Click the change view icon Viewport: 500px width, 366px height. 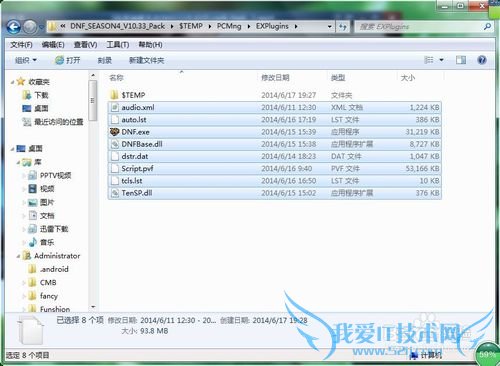coord(429,60)
